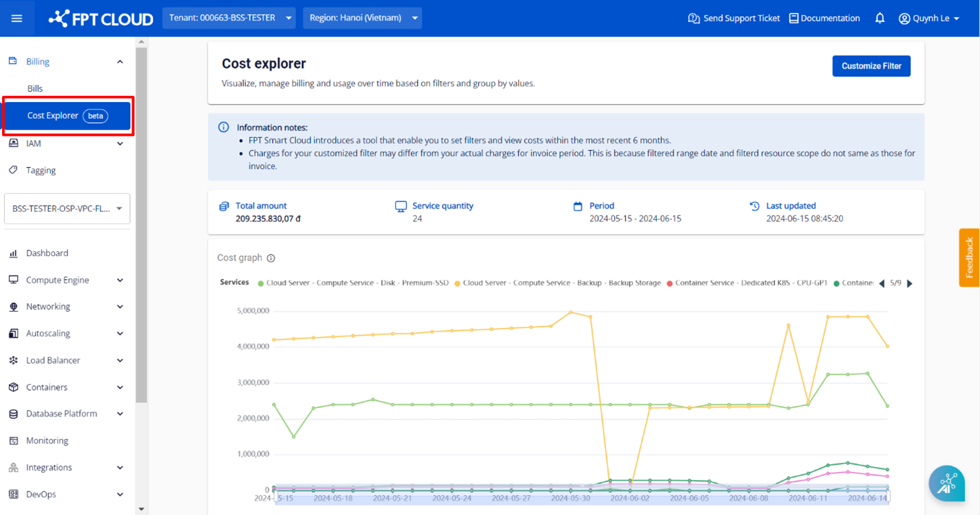
Task: Open the AI assistant floating button
Action: pos(946,483)
